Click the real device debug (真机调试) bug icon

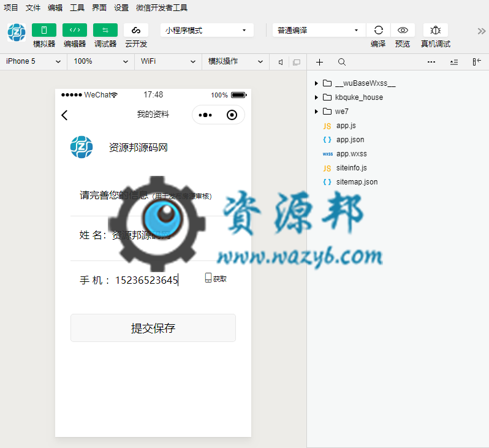click(435, 30)
